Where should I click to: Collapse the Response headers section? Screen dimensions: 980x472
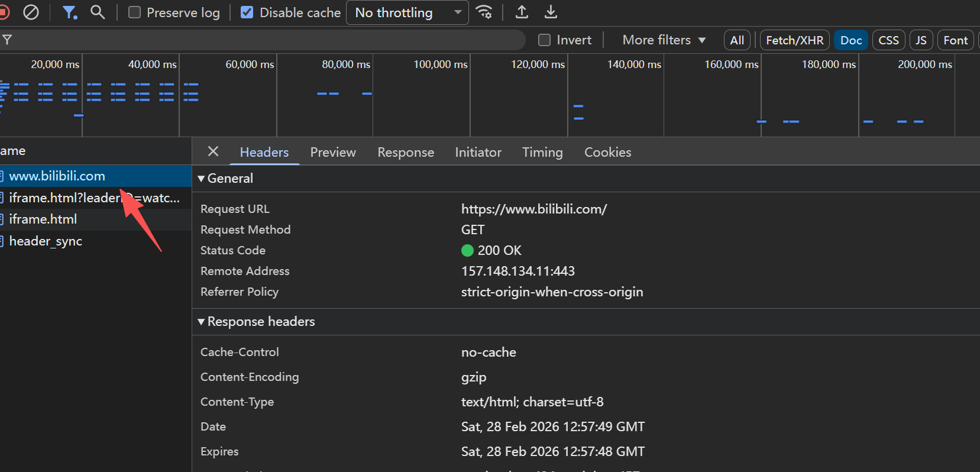(256, 322)
